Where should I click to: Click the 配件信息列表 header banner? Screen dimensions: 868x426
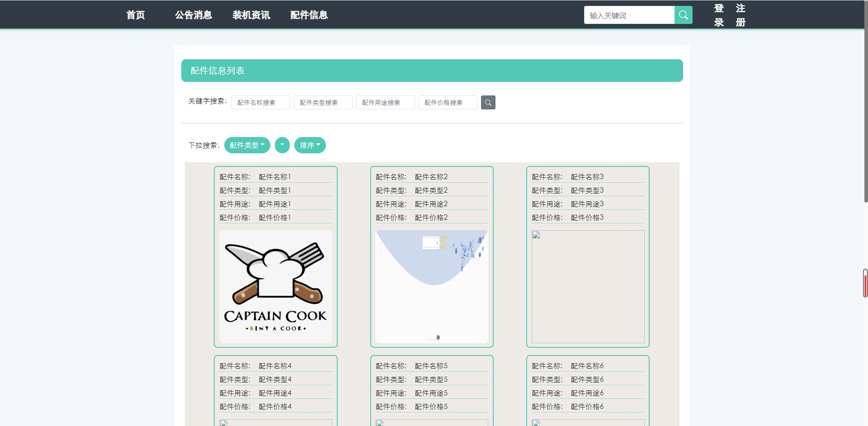click(x=432, y=70)
